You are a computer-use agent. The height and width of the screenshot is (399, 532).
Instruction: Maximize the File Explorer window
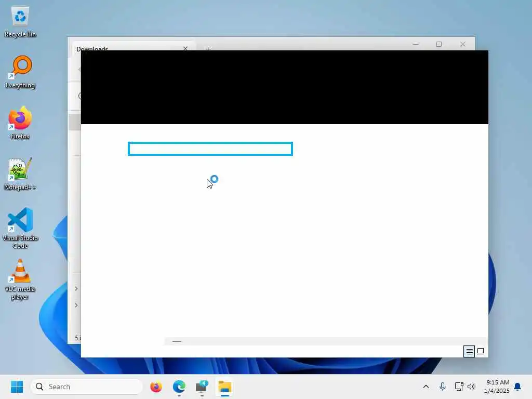point(438,44)
